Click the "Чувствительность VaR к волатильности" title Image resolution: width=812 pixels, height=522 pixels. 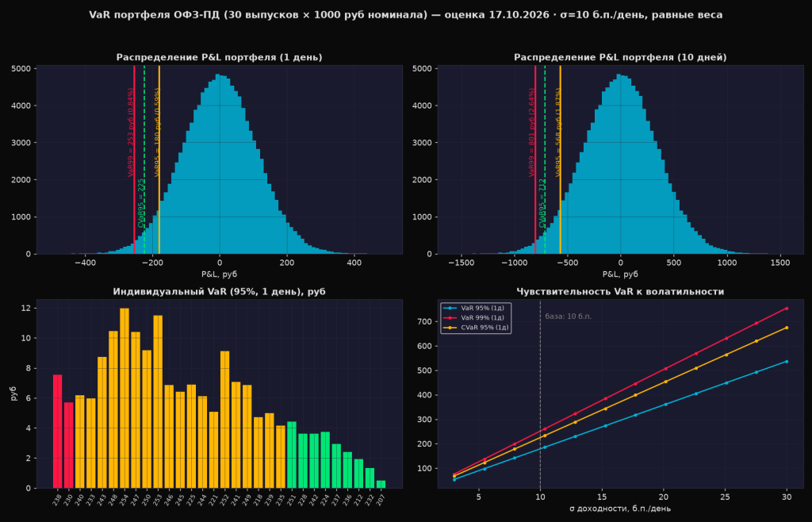click(620, 292)
